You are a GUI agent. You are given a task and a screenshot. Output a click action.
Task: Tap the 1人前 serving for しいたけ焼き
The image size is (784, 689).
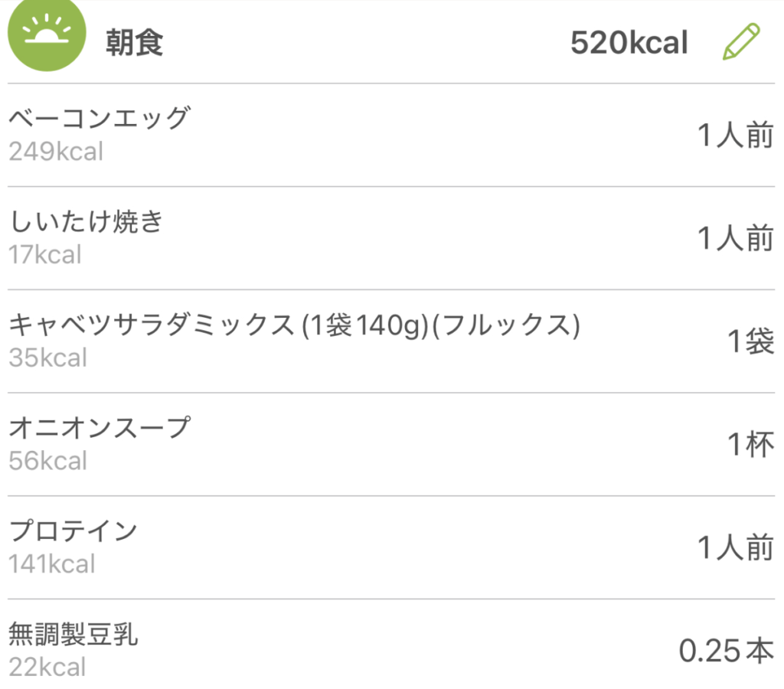pos(735,239)
